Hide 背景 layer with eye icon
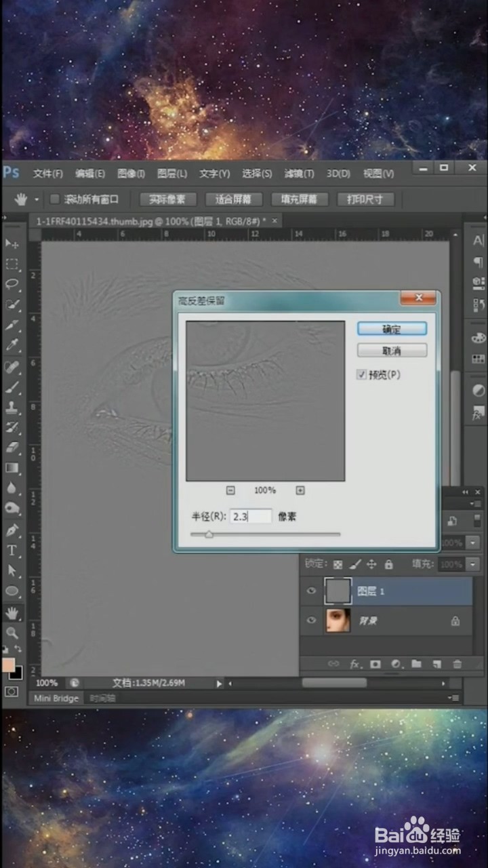 (x=311, y=620)
